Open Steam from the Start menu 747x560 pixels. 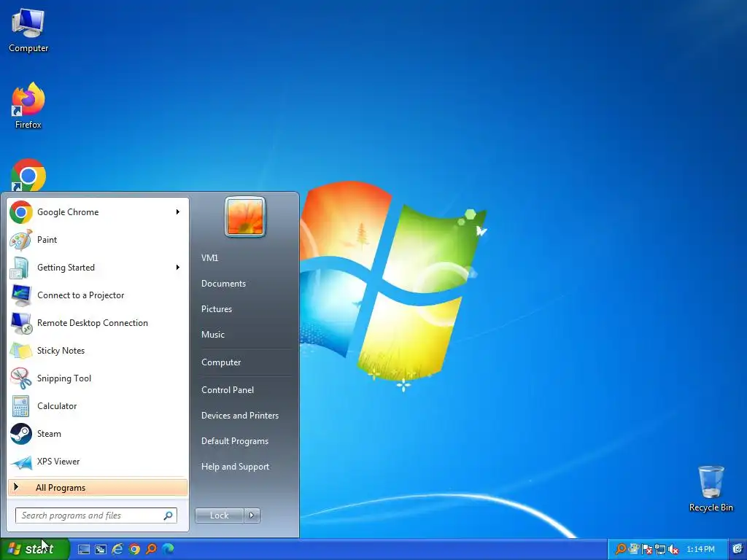pyautogui.click(x=98, y=433)
